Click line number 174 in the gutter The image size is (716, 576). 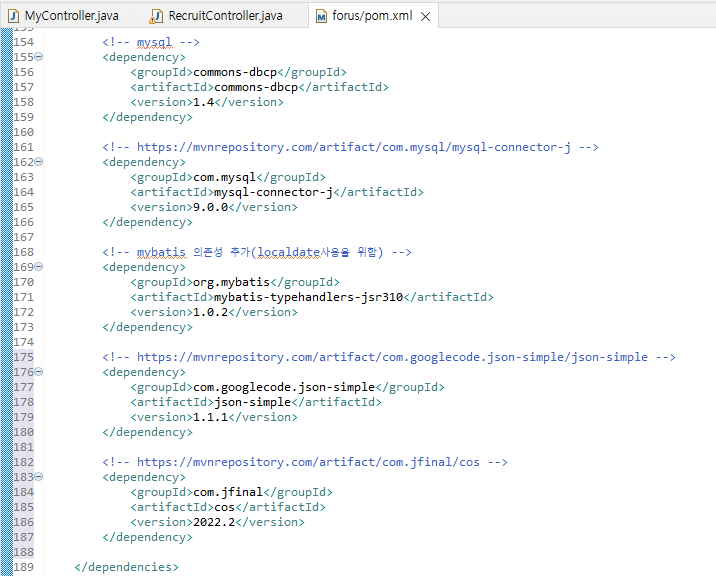(x=24, y=342)
